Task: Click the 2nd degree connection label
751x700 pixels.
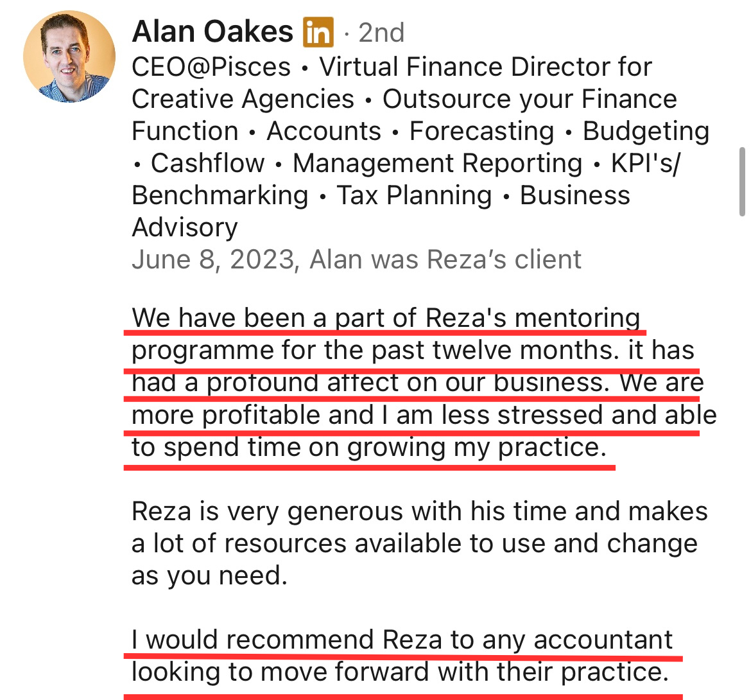Action: 381,33
